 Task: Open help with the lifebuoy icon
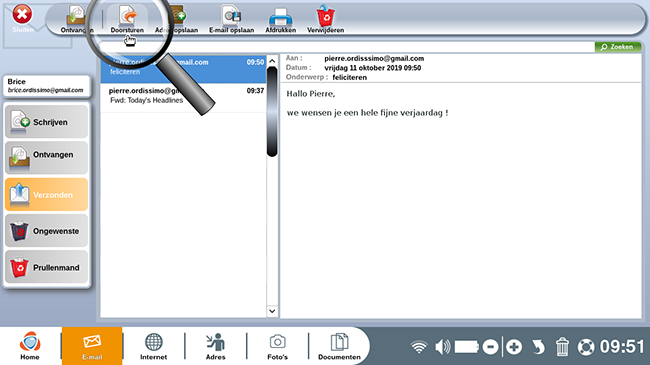pyautogui.click(x=586, y=347)
